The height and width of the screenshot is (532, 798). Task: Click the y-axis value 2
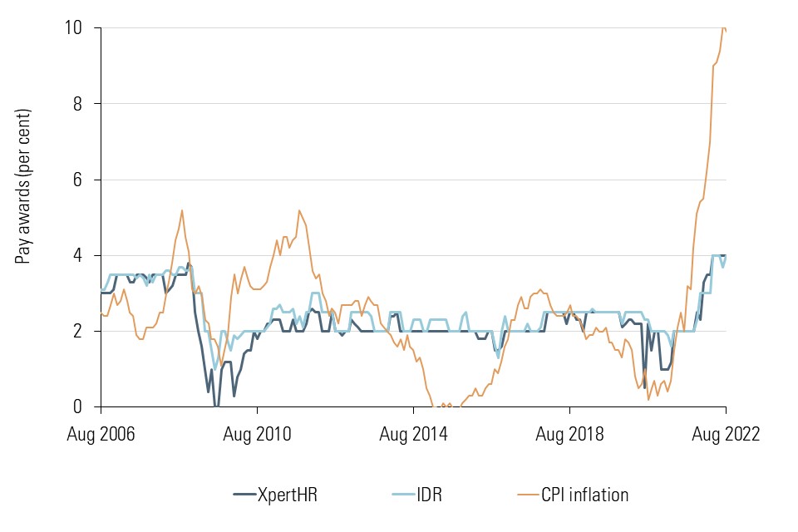coord(77,332)
